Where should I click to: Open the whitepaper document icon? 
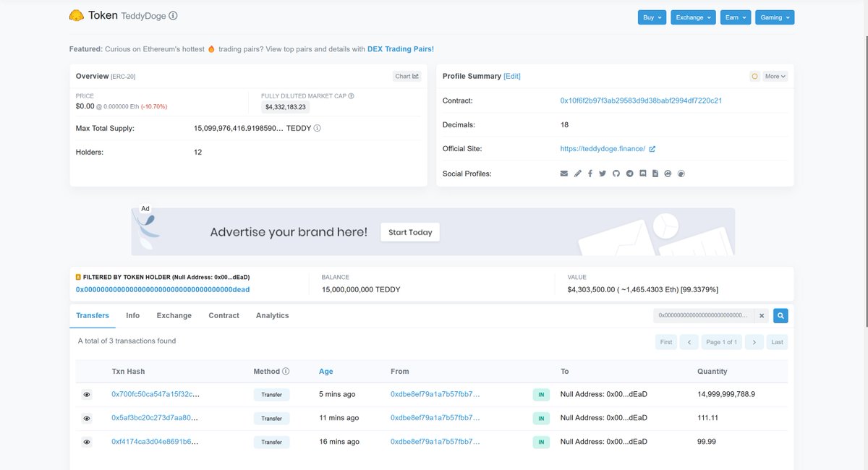[x=655, y=174]
